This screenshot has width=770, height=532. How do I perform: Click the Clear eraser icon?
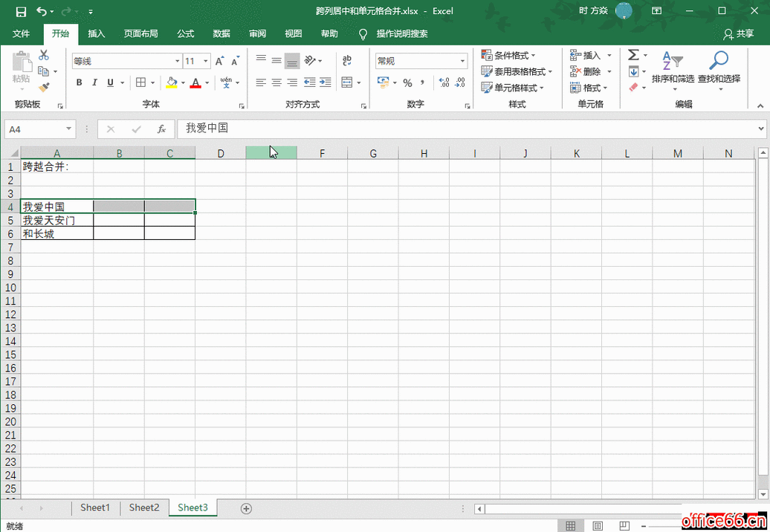point(633,88)
